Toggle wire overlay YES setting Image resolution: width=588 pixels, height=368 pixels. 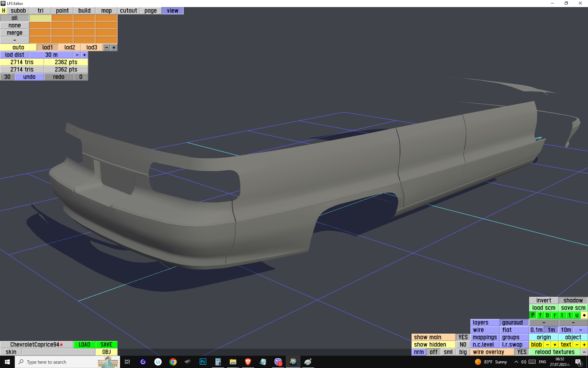coord(522,352)
